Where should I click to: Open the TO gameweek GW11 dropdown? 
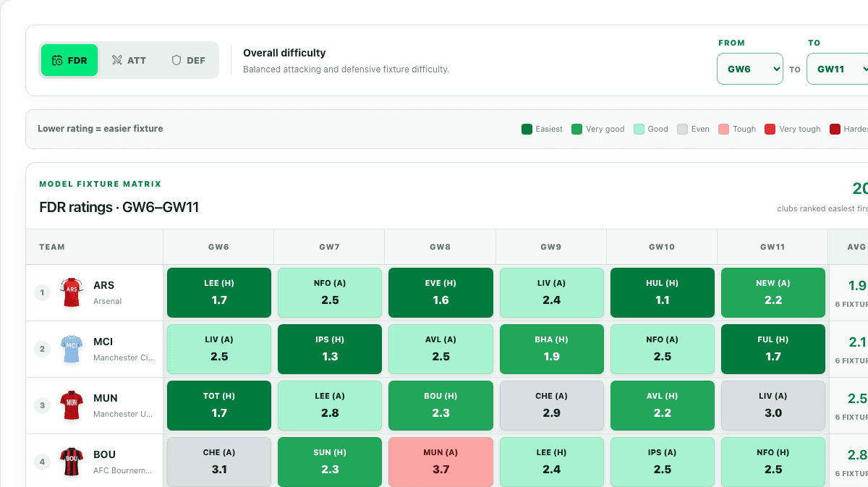point(839,69)
